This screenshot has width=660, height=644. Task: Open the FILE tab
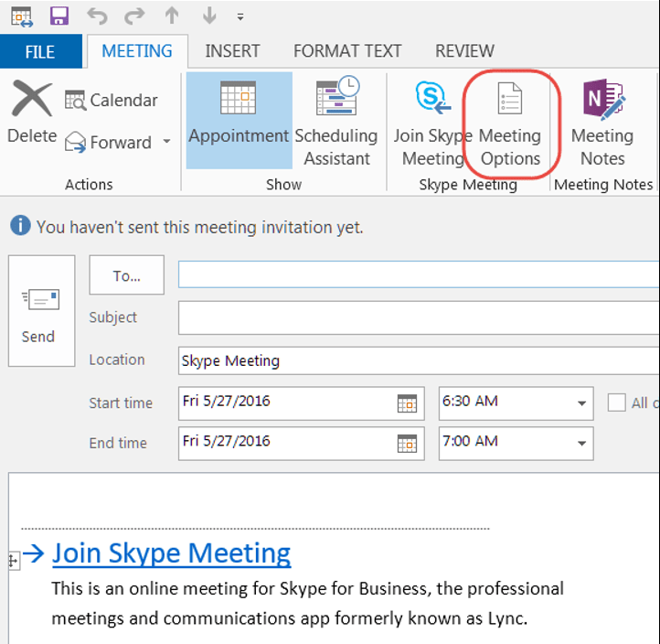pos(40,52)
